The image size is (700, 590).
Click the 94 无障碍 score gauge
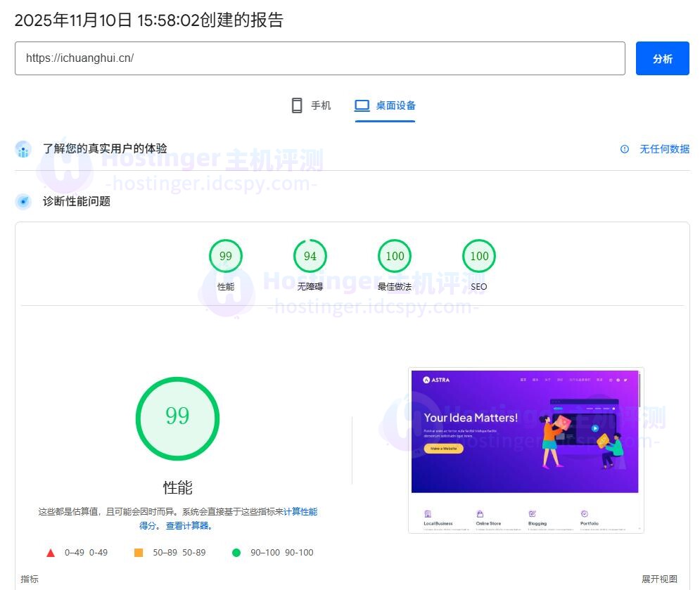coord(310,256)
